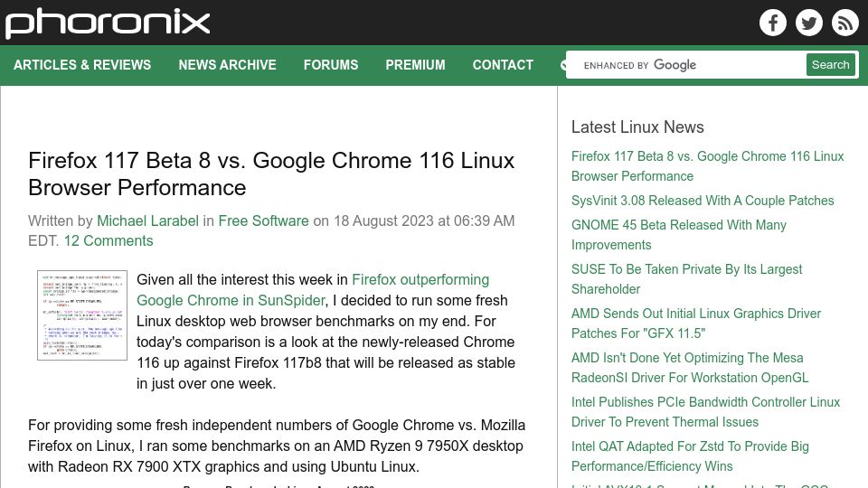Open AMD GFX 11.5 driver patches link

[x=696, y=324]
